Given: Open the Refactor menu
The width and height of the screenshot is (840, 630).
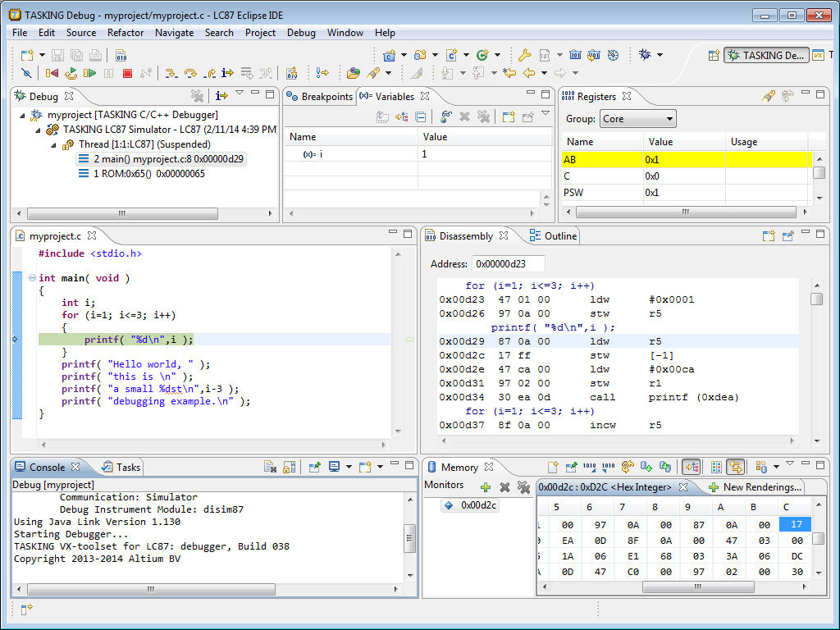Looking at the screenshot, I should 125,33.
